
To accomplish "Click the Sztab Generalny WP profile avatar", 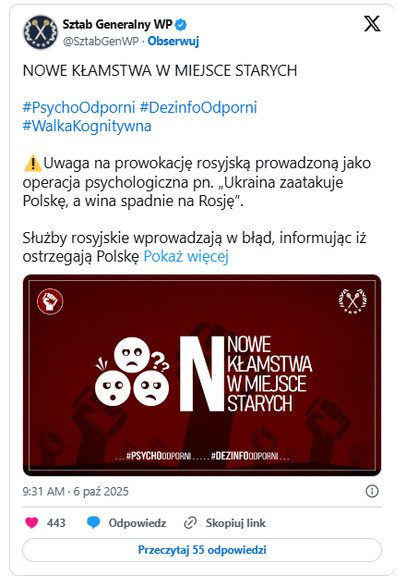I will 41,32.
